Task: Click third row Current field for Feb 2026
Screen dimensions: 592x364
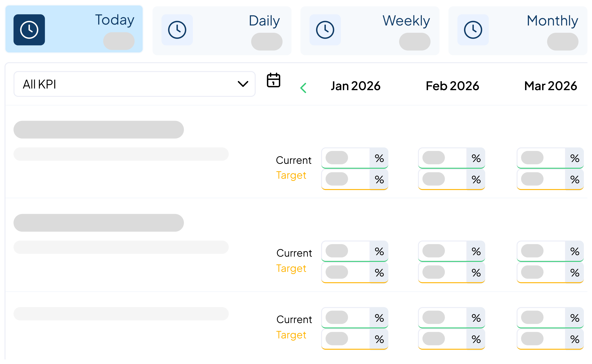Action: point(443,318)
